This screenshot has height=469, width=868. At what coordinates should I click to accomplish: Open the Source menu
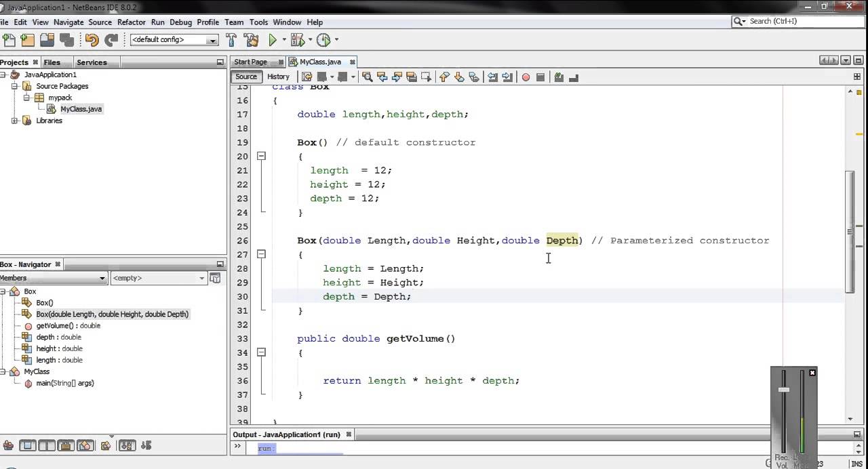(100, 22)
